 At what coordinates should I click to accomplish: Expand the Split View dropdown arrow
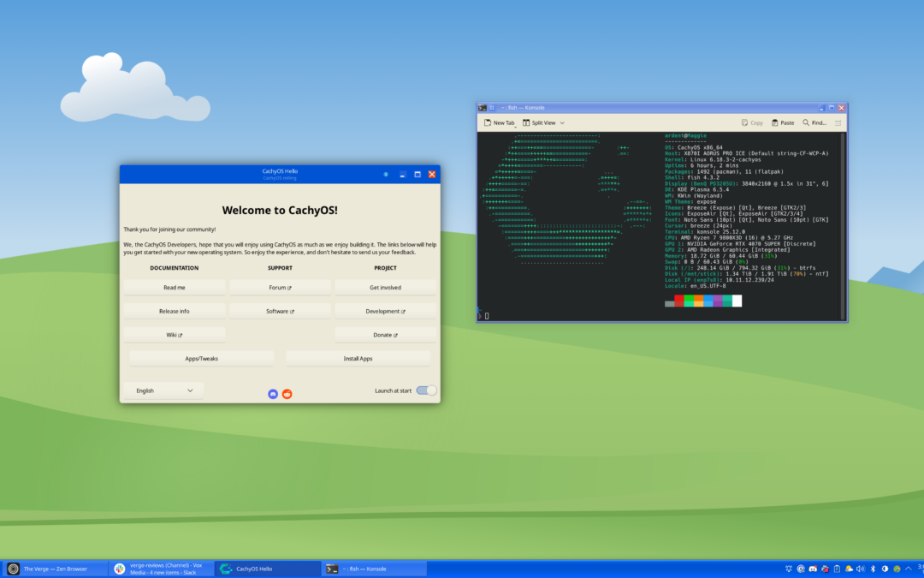click(561, 122)
